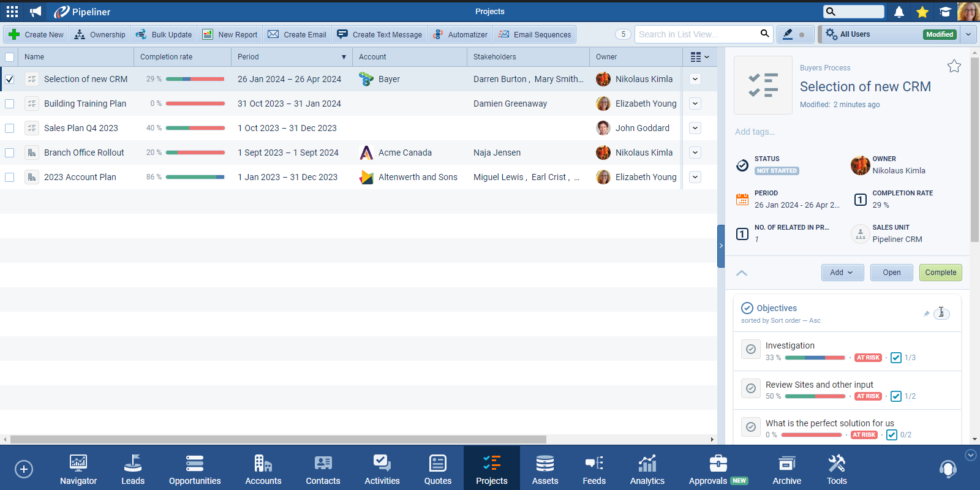This screenshot has height=490, width=980.
Task: Click the notifications bell icon
Action: (x=899, y=12)
